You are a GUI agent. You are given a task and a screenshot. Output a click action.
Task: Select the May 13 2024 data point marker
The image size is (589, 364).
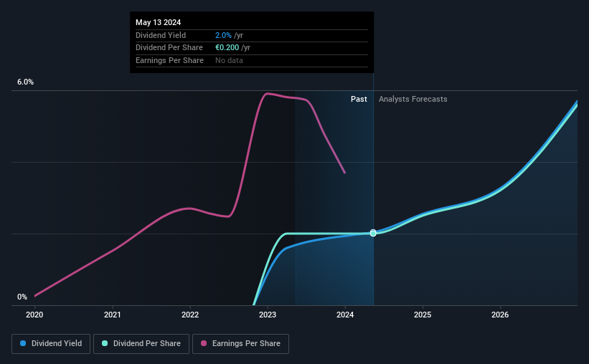[x=373, y=233]
